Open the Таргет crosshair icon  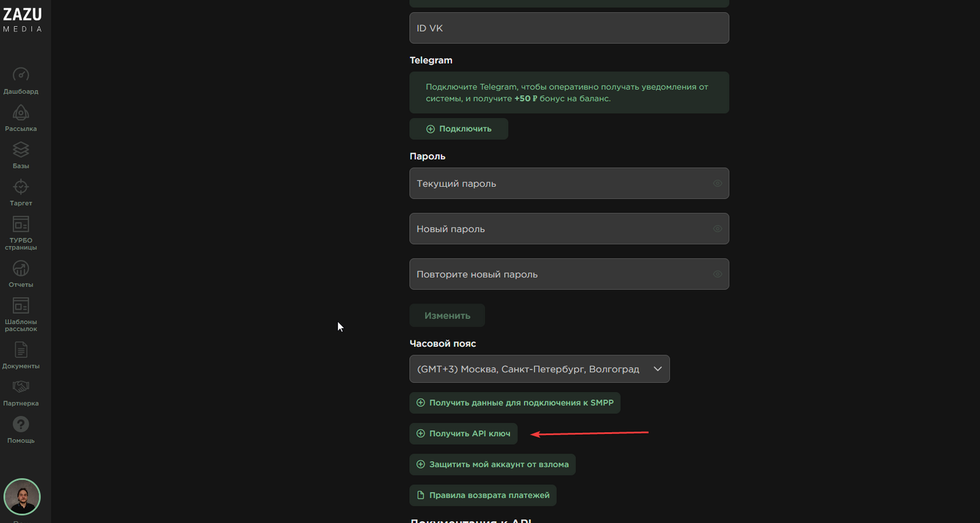(x=21, y=187)
